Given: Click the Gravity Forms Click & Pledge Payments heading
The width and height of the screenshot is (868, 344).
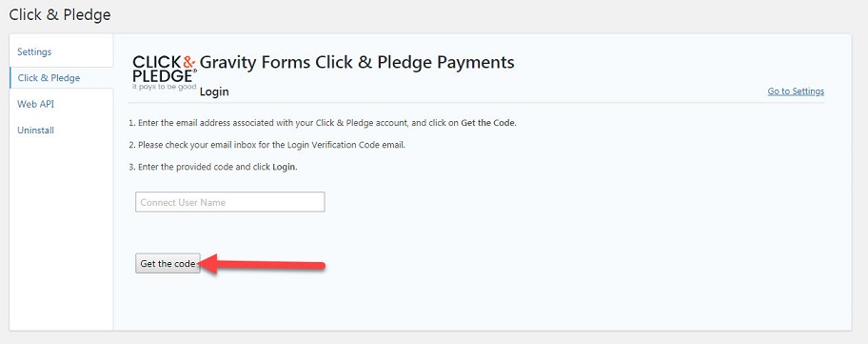Looking at the screenshot, I should click(357, 62).
